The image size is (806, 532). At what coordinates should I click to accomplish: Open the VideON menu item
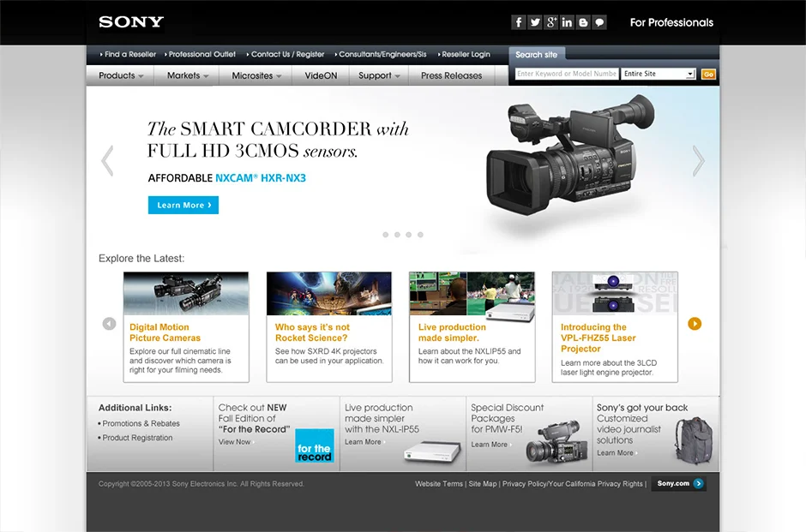point(321,75)
